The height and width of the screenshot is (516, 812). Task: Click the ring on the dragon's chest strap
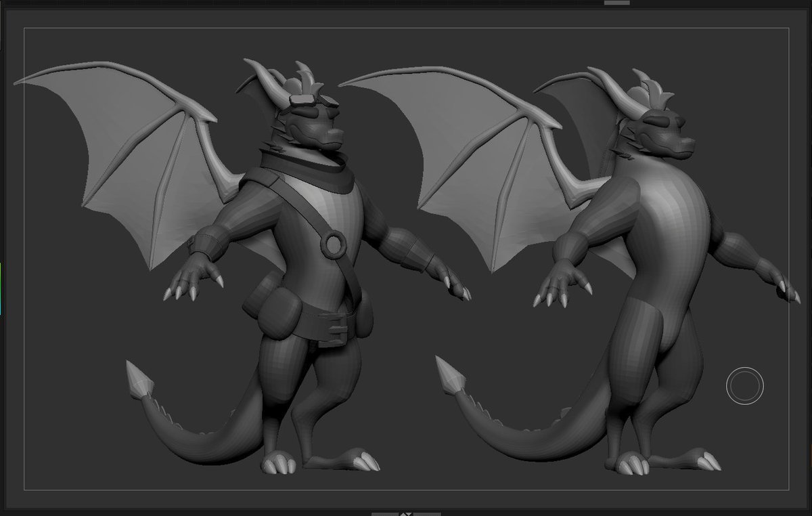click(x=334, y=246)
